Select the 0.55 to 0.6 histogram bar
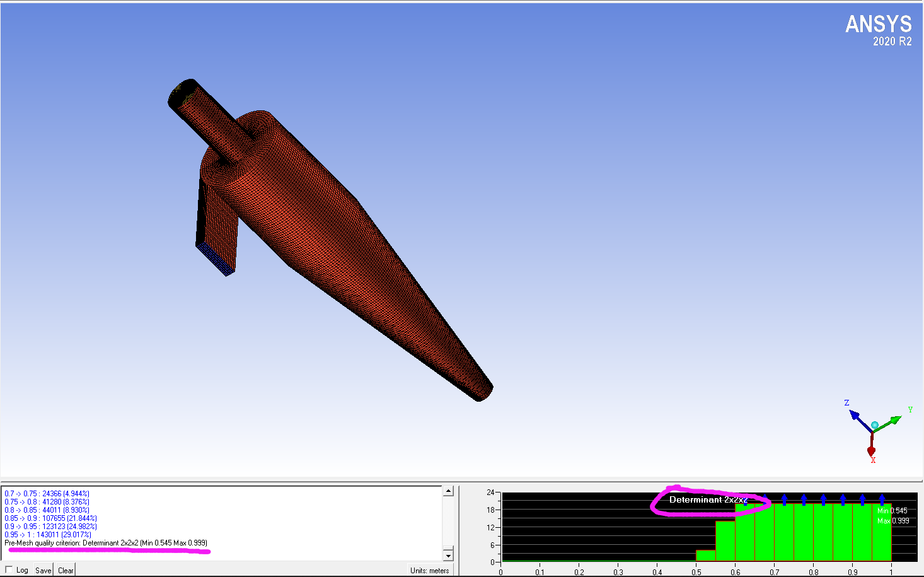924x577 pixels. (x=725, y=541)
